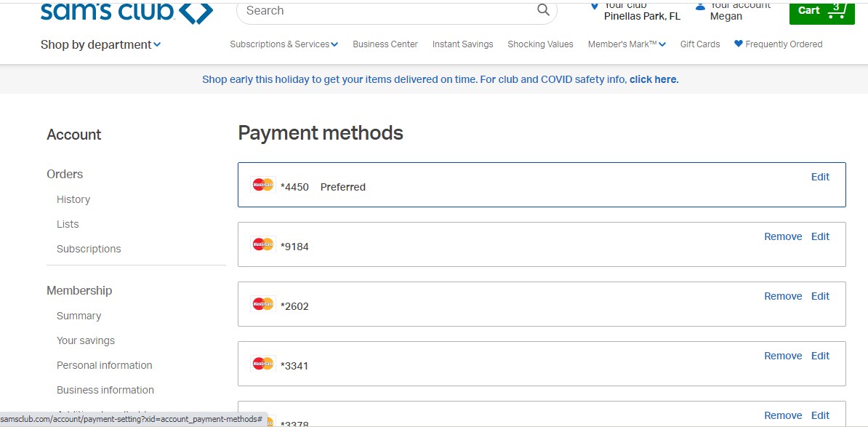The width and height of the screenshot is (868, 427).
Task: Open Subscriptions in the sidebar
Action: [89, 250]
